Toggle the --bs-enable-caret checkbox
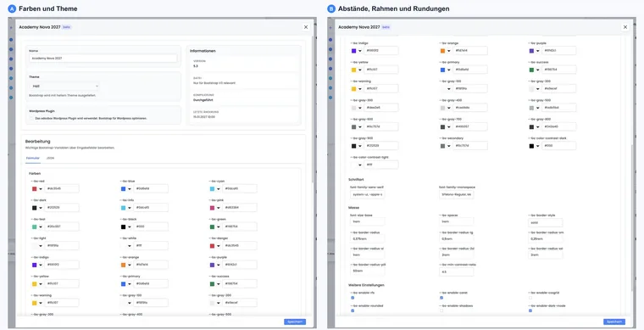Screen dimensions: 644x330 click(x=441, y=298)
